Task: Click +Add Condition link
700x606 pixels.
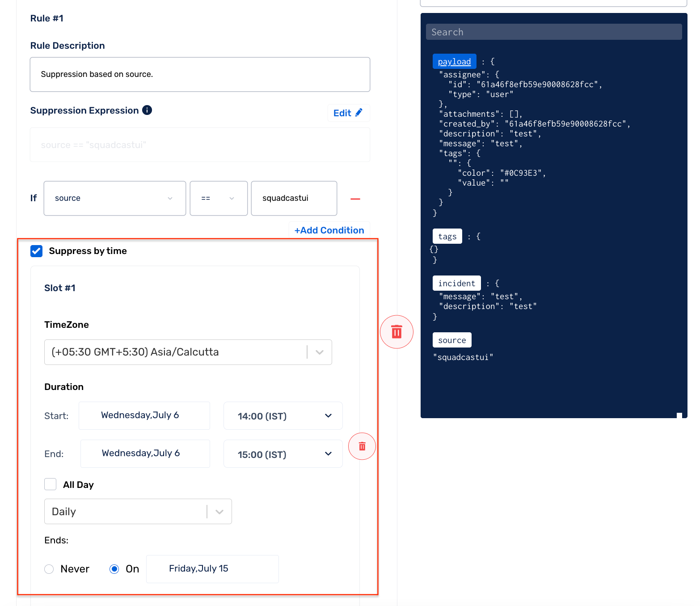Action: 329,230
